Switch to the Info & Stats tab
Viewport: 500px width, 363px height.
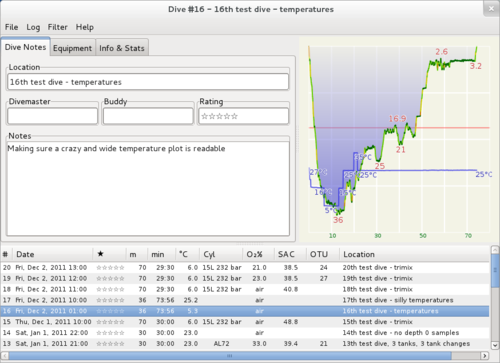pos(122,48)
